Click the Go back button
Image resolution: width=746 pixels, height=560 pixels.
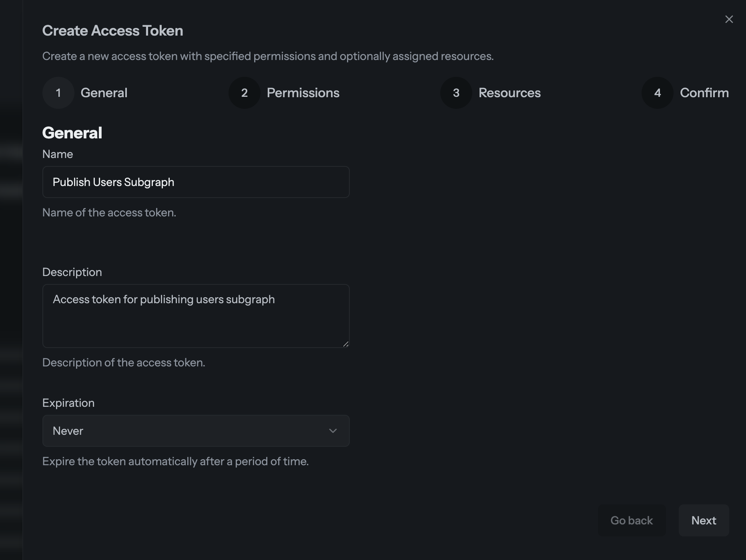tap(632, 520)
